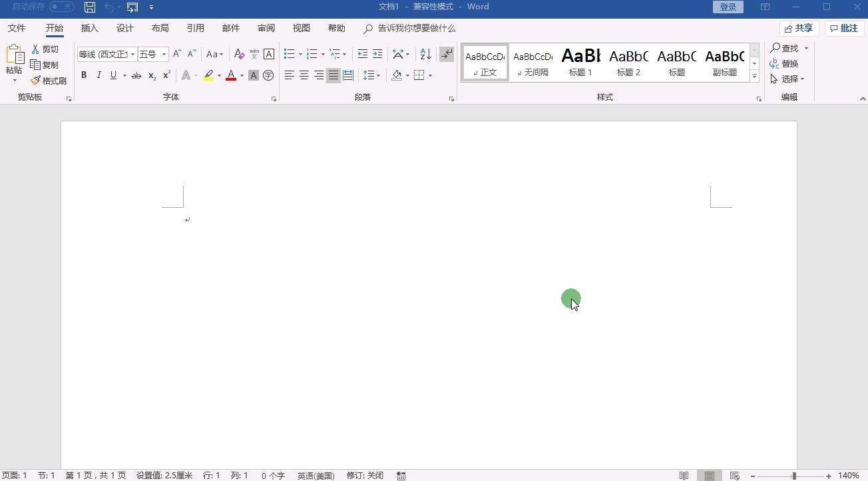Toggle Bold formatting button
Viewport: 868px width, 481px height.
tap(84, 75)
